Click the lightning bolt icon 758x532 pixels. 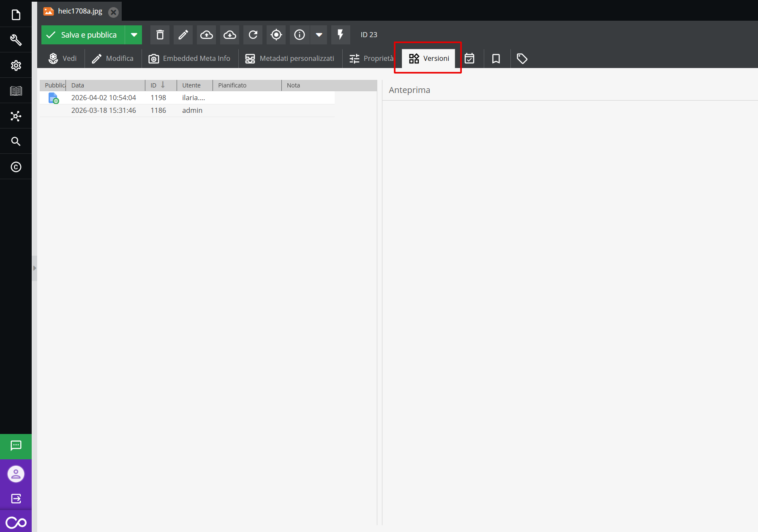pos(340,35)
